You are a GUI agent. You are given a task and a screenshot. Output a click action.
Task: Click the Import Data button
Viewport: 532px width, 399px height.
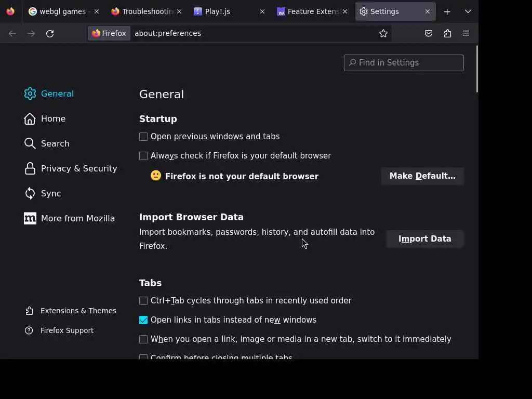point(424,239)
